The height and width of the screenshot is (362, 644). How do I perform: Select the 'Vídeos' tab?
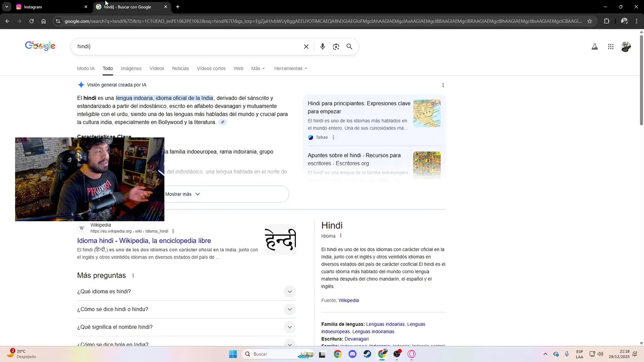156,68
